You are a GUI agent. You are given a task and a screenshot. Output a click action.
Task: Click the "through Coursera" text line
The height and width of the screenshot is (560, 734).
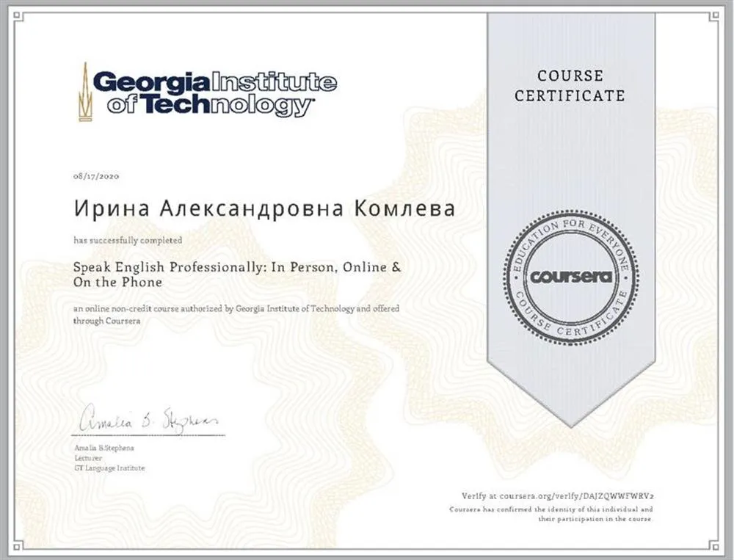coord(106,321)
